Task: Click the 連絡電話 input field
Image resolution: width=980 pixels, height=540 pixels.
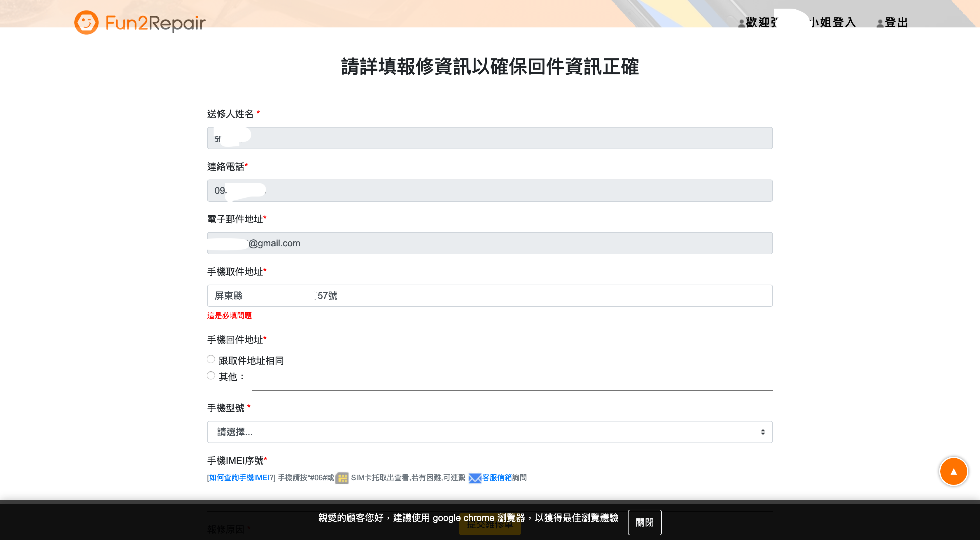Action: pos(490,190)
